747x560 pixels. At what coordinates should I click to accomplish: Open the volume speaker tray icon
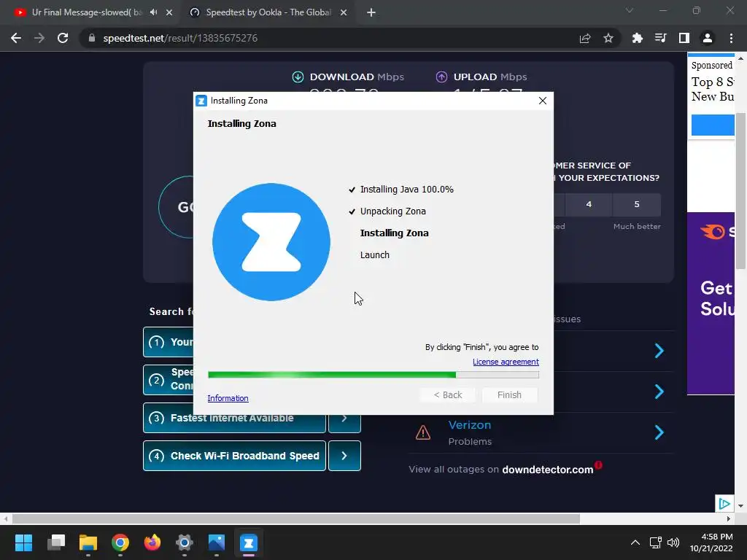673,542
